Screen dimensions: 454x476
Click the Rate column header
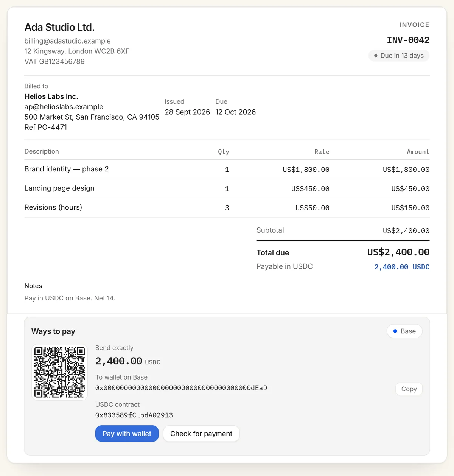(322, 152)
